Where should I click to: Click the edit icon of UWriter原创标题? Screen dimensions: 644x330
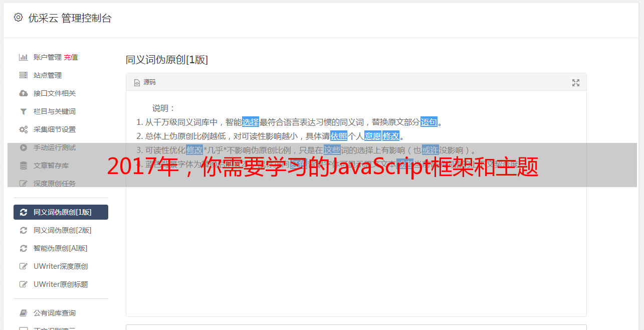(23, 284)
